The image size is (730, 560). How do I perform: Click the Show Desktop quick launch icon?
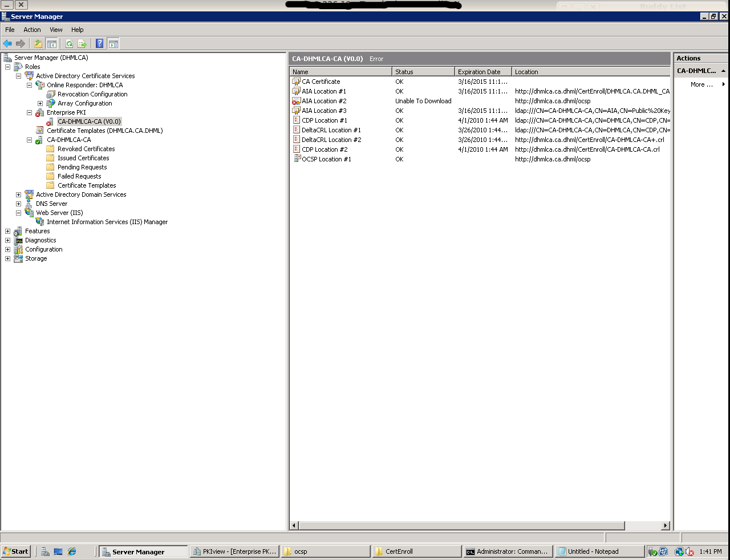(58, 551)
